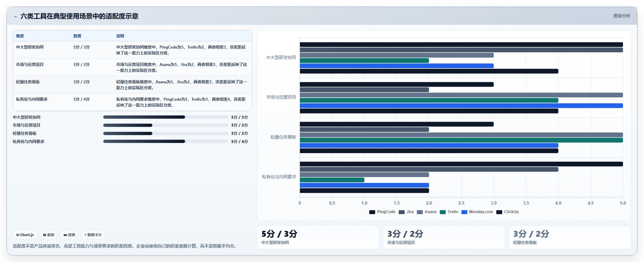The image size is (644, 262).
Task: Select the 说明 column header
Action: click(120, 36)
